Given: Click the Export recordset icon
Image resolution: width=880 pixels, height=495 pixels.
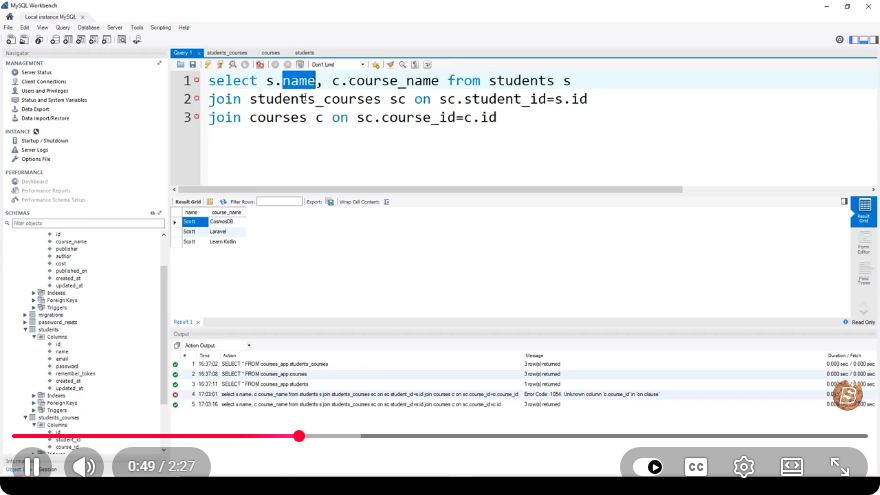Looking at the screenshot, I should pyautogui.click(x=330, y=201).
